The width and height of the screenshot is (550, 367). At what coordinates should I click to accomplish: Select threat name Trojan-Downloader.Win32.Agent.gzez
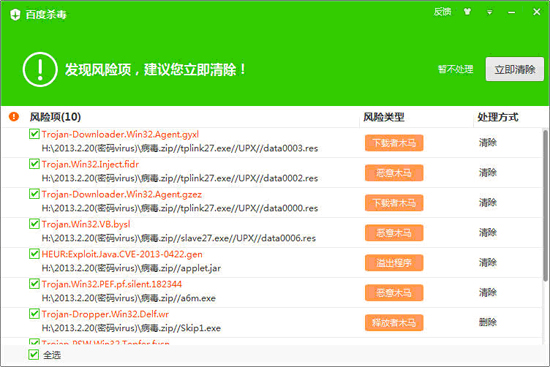click(x=121, y=194)
